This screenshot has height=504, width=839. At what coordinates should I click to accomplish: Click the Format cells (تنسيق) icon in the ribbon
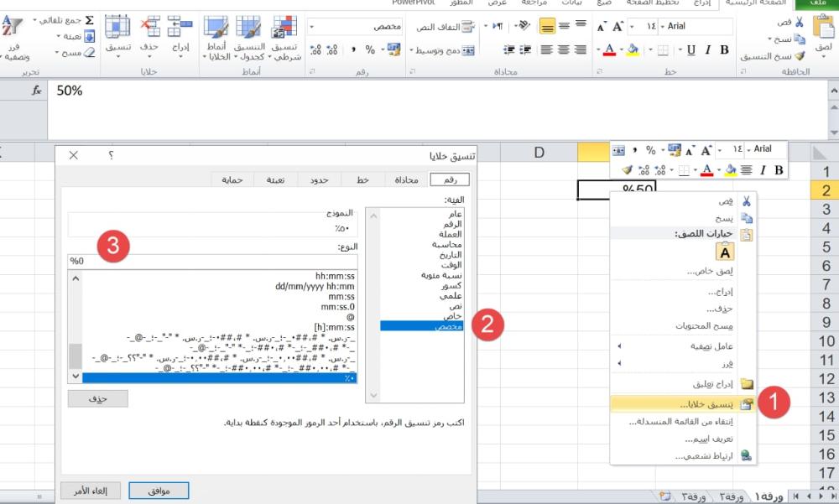pyautogui.click(x=117, y=26)
